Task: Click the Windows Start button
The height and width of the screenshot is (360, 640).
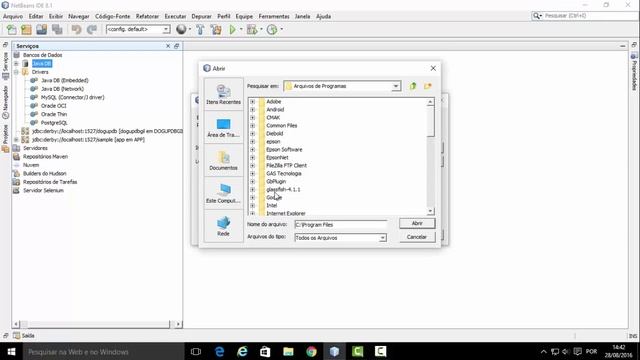Action: (x=11, y=351)
